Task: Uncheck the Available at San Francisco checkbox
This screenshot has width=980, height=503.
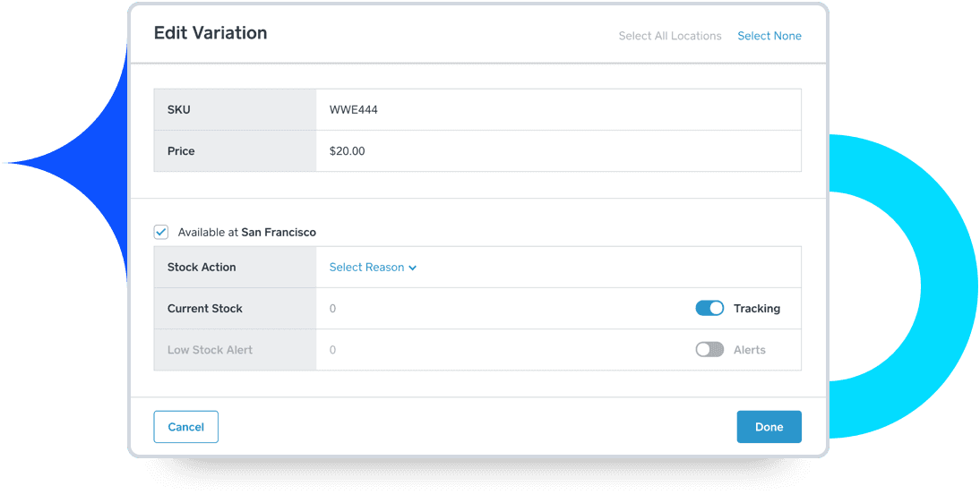Action: point(161,232)
